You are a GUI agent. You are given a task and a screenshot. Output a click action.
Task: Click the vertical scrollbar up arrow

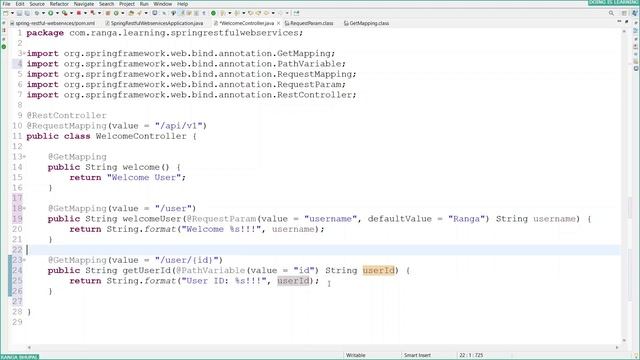click(x=624, y=31)
